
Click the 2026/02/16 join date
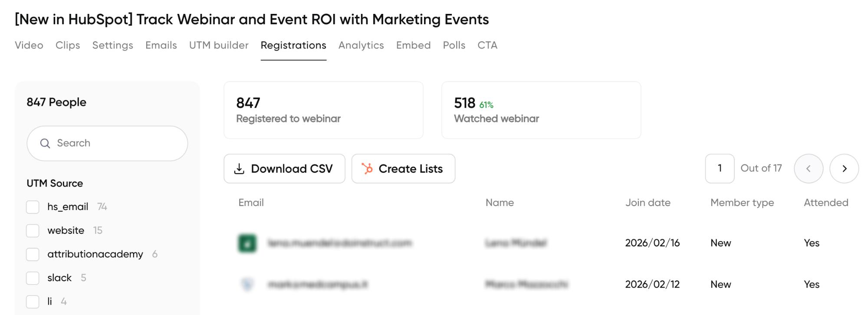click(x=652, y=243)
